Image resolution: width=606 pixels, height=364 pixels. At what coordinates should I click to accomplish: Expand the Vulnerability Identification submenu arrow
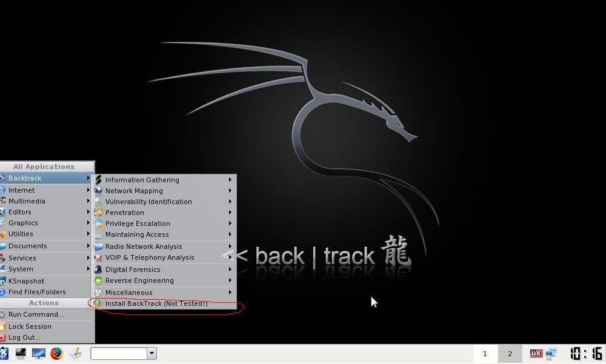230,201
